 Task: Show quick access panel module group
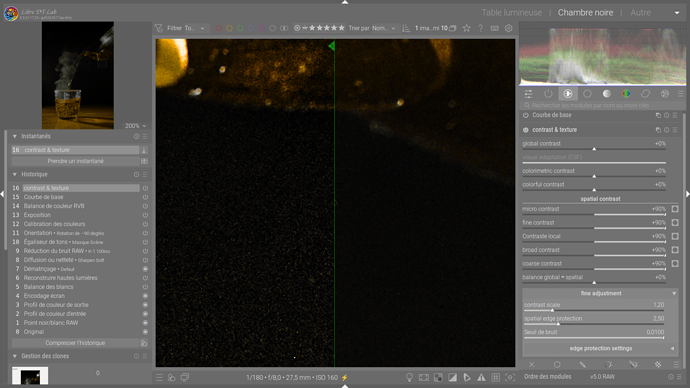(x=529, y=94)
